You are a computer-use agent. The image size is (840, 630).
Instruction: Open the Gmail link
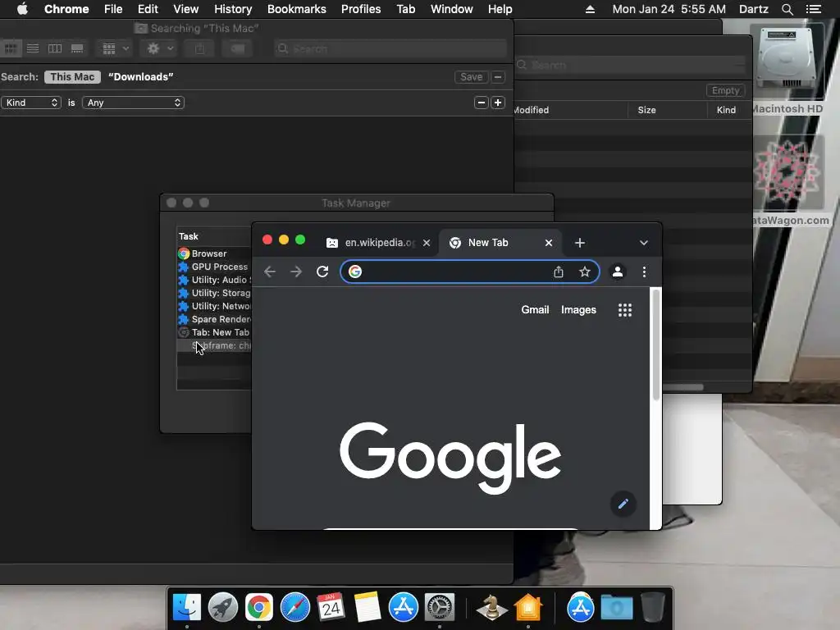click(535, 309)
